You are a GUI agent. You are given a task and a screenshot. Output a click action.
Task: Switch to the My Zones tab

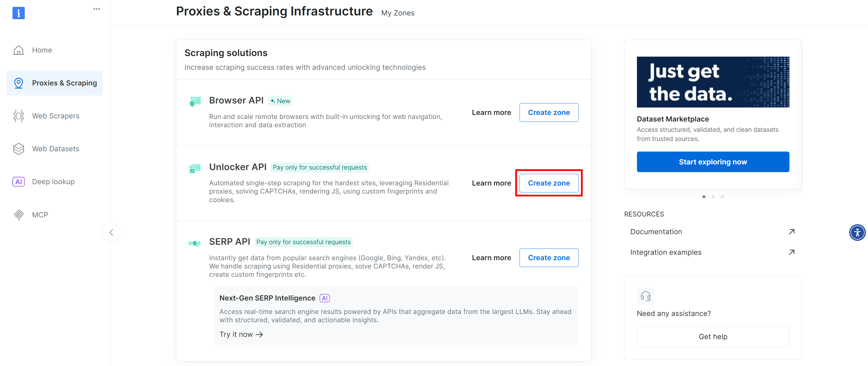click(x=398, y=13)
